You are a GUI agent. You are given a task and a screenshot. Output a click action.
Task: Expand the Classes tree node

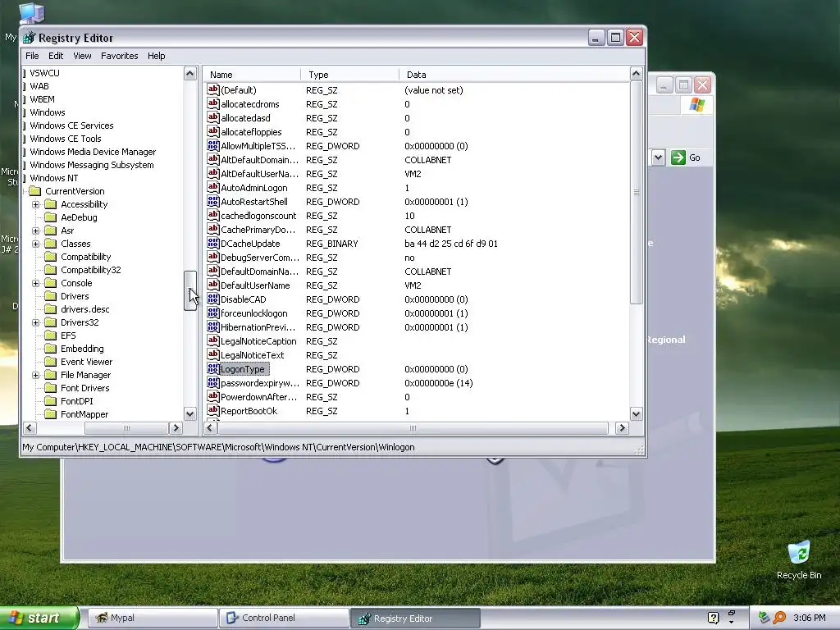[35, 244]
